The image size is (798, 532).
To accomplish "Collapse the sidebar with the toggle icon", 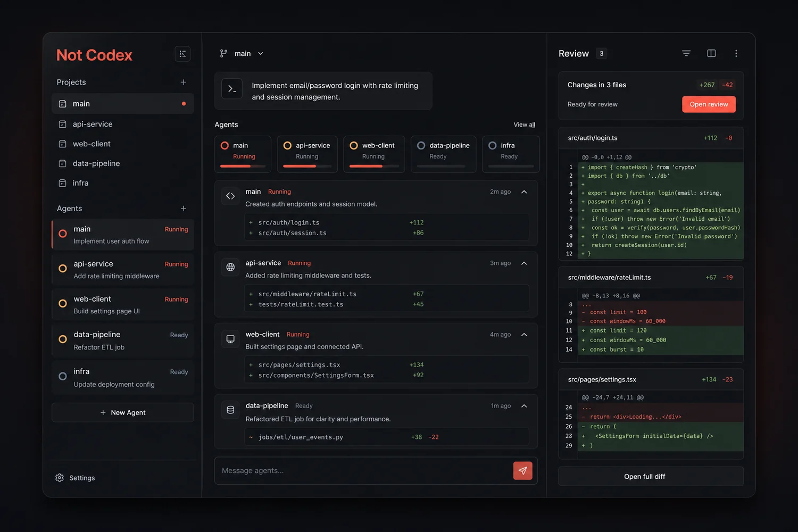I will pyautogui.click(x=182, y=54).
